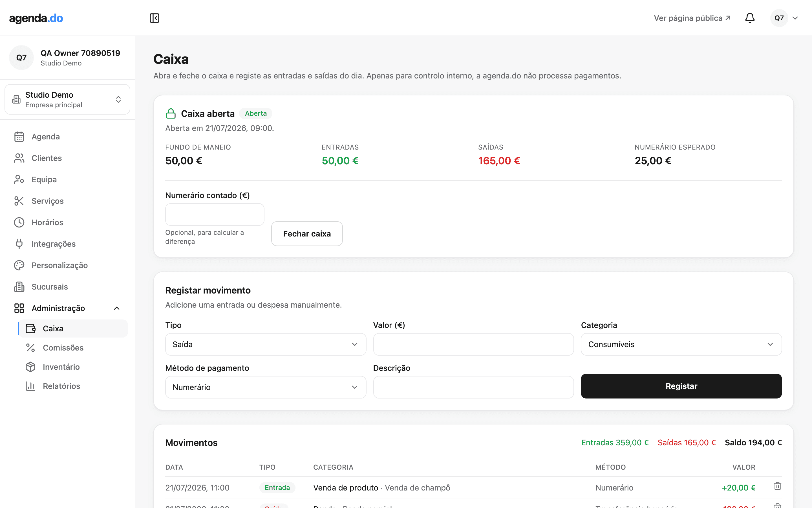Select Comissões under Administração
812x508 pixels.
click(x=63, y=348)
